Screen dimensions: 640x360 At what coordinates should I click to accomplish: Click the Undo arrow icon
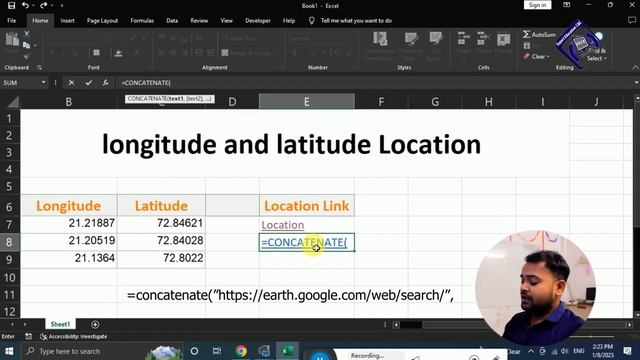25,5
